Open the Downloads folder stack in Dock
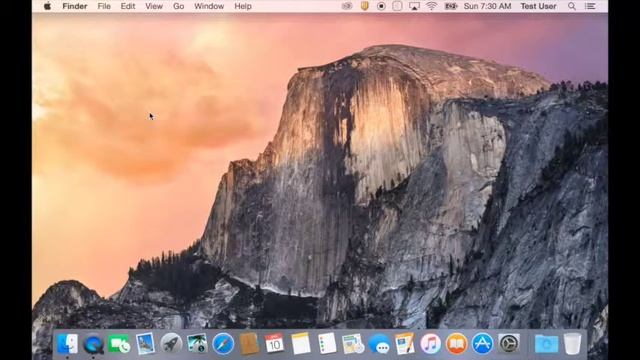 tap(547, 344)
